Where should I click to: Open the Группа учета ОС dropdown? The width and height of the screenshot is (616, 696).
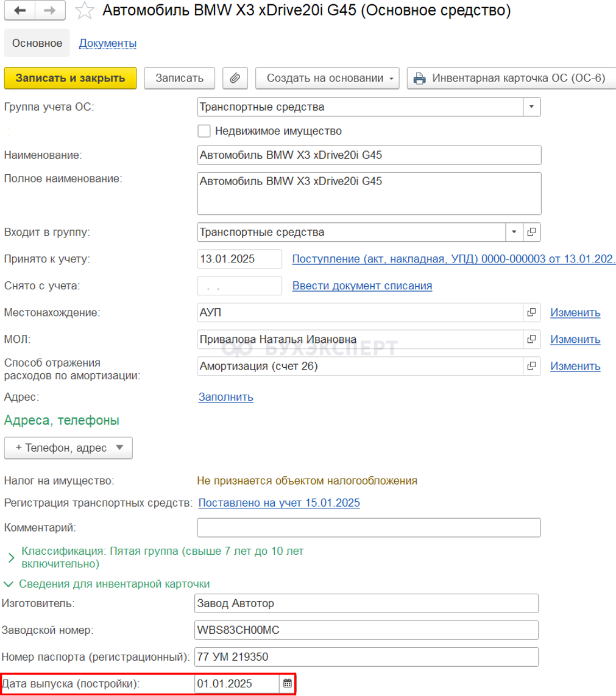(x=531, y=107)
